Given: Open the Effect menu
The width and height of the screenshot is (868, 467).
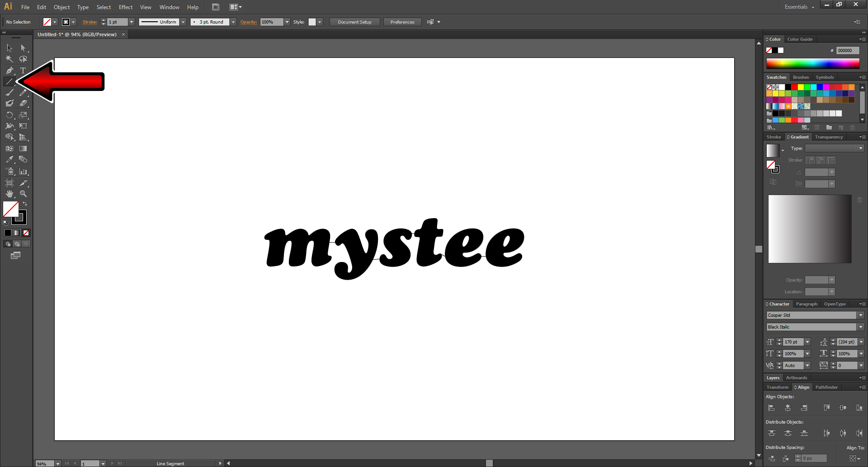Looking at the screenshot, I should (x=126, y=7).
